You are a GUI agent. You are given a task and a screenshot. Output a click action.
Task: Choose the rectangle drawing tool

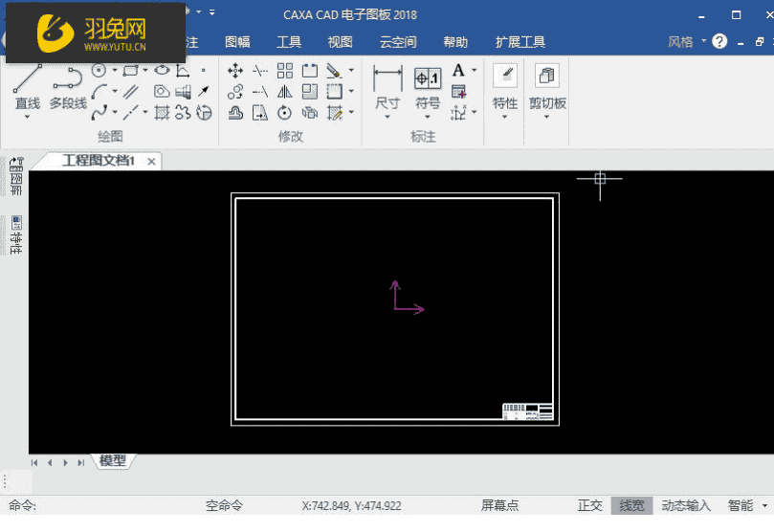tap(130, 71)
